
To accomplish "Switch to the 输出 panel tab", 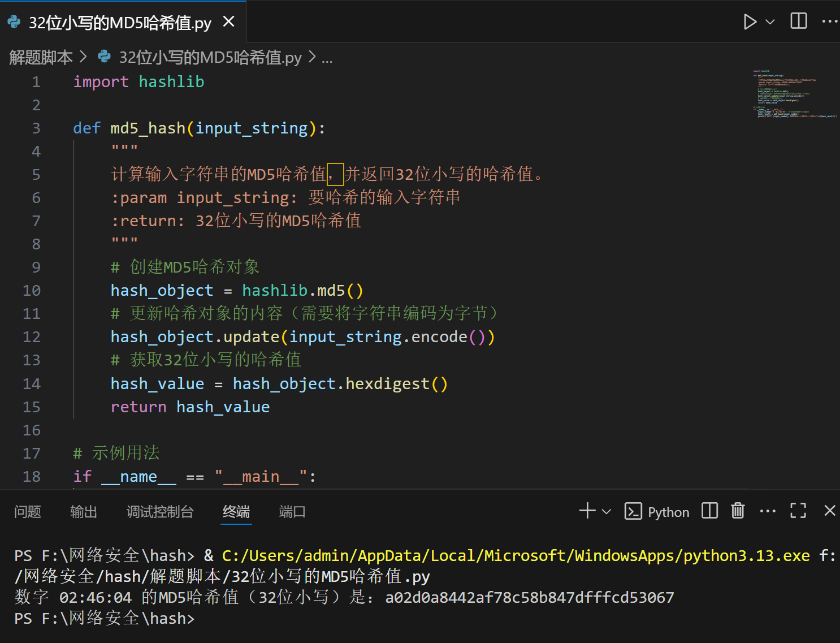I will (x=84, y=512).
